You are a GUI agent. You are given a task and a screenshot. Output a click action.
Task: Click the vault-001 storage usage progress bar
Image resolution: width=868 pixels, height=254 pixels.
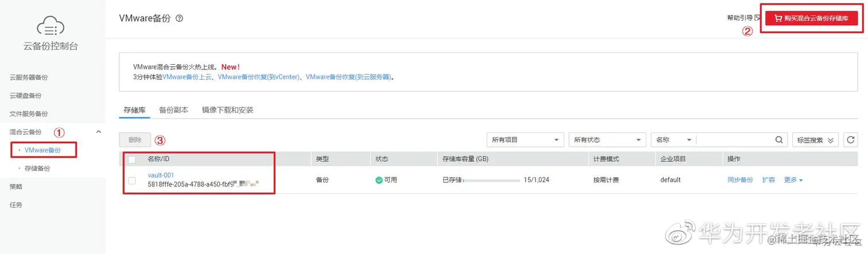coord(491,180)
